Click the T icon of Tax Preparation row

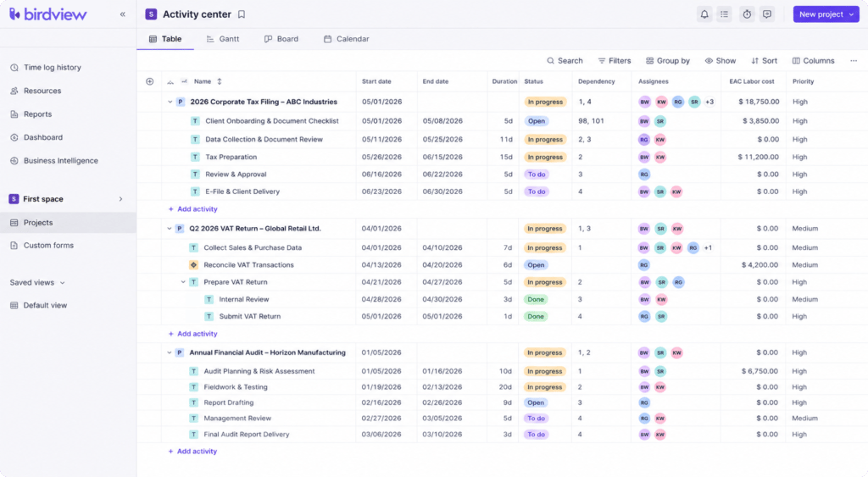click(x=195, y=157)
